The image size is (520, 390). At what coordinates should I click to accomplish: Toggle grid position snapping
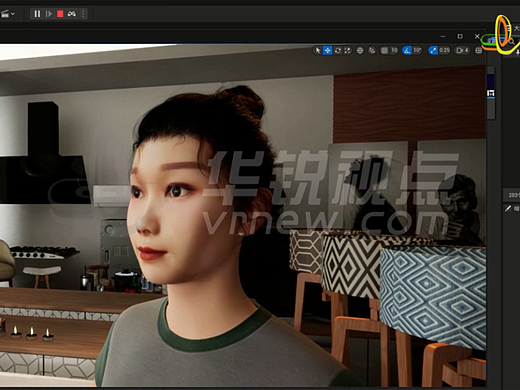[384, 50]
